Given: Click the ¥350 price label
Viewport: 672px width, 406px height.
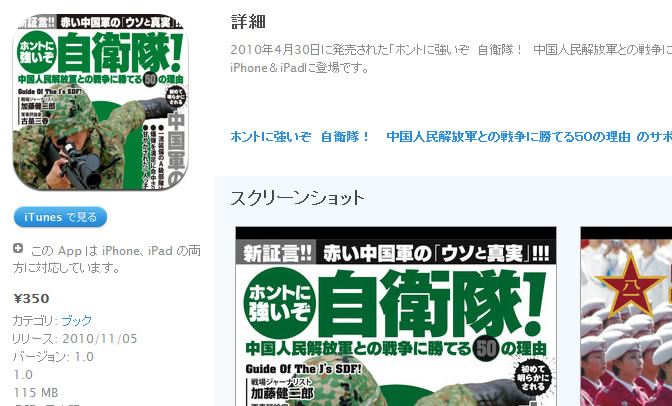Looking at the screenshot, I should (31, 298).
